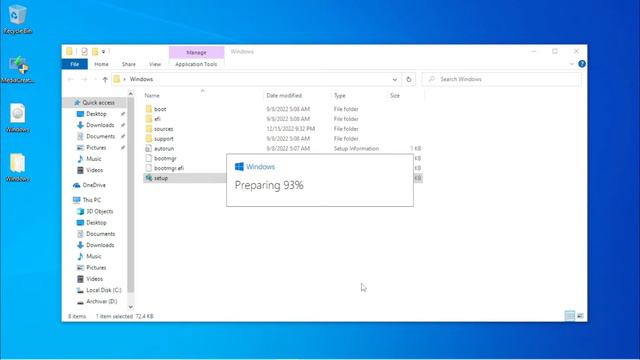Click the Search Windows field
640x360 pixels.
pos(502,79)
